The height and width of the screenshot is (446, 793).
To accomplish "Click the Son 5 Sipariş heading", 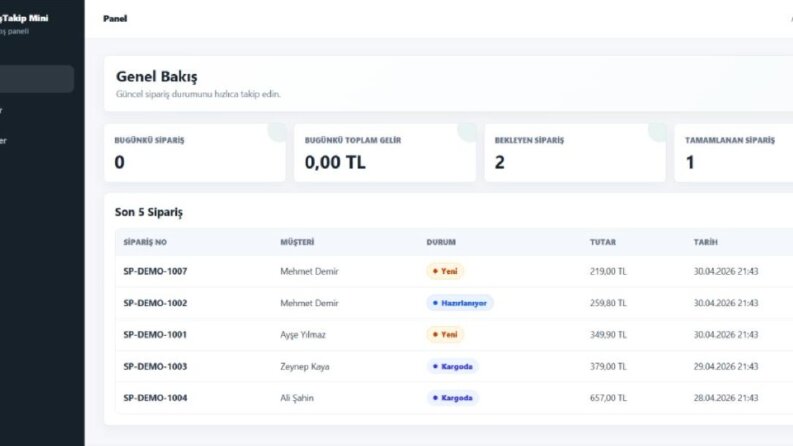I will tap(148, 212).
